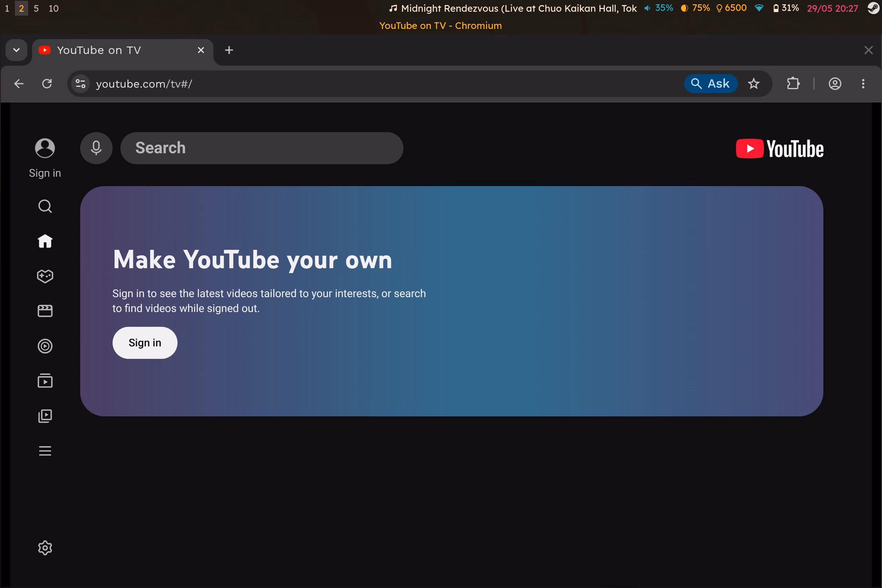The image size is (882, 588).
Task: Click Sign in label under avatar
Action: (x=45, y=173)
